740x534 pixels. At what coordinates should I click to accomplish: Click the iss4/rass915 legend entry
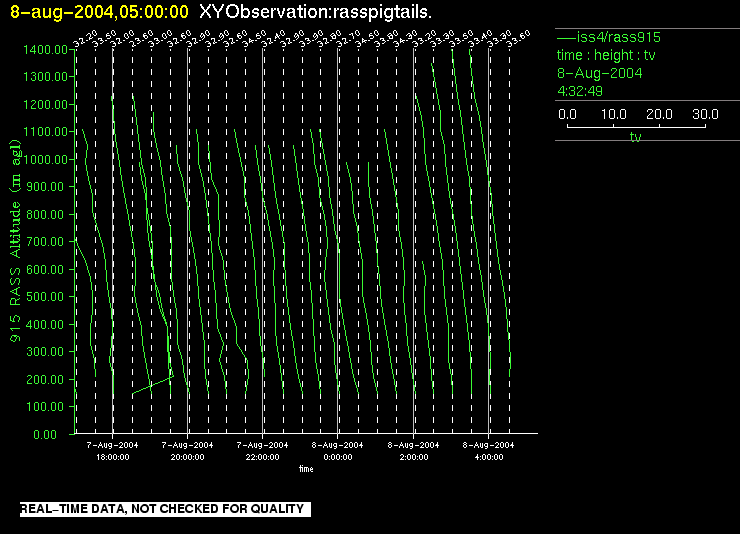tap(608, 37)
